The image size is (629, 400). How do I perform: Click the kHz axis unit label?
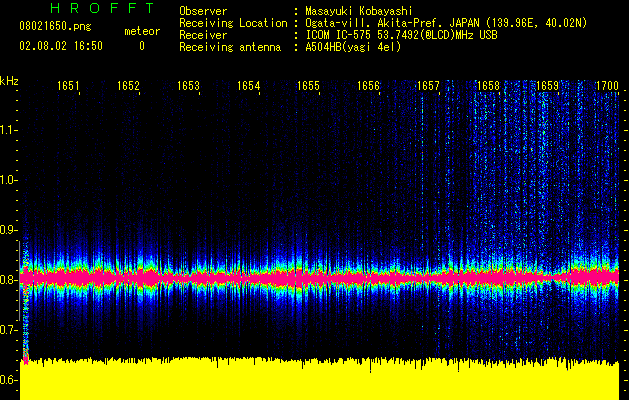(x=9, y=81)
